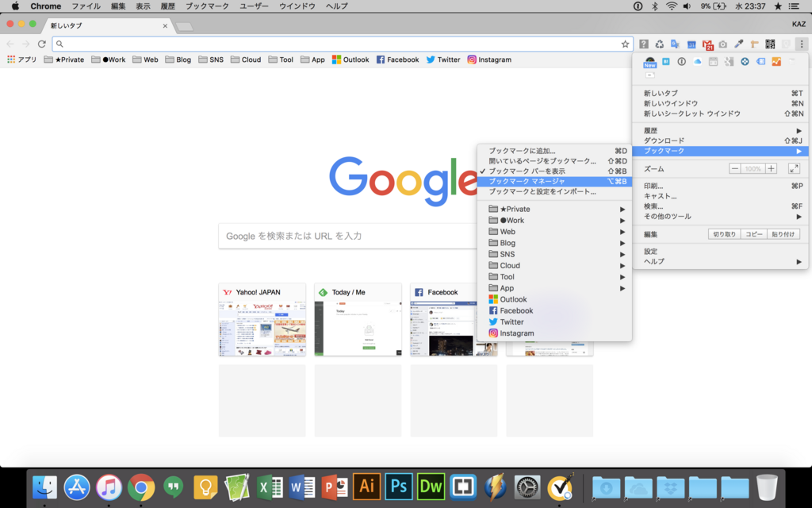Image resolution: width=812 pixels, height=508 pixels.
Task: Expand the その他のツール submenu
Action: pyautogui.click(x=720, y=217)
